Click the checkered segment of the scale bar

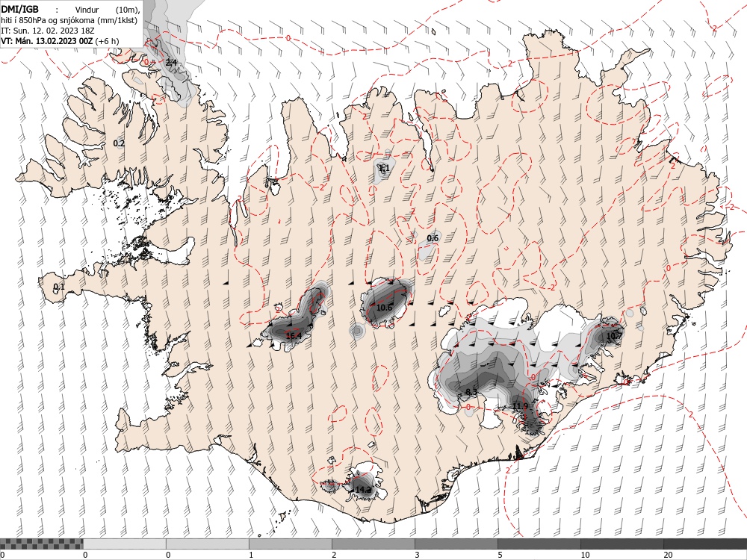click(x=41, y=544)
